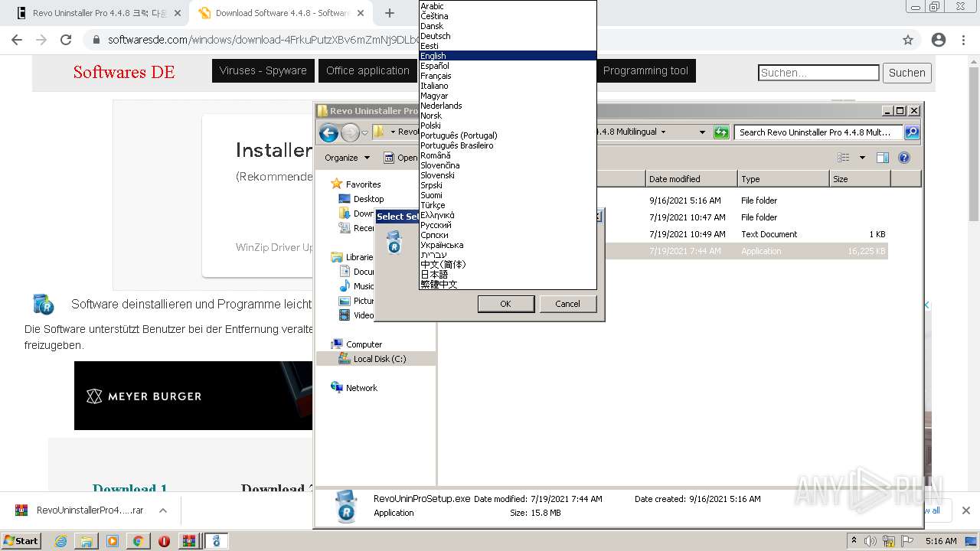The image size is (980, 551).
Task: Show hidden system tray icons
Action: pos(854,540)
